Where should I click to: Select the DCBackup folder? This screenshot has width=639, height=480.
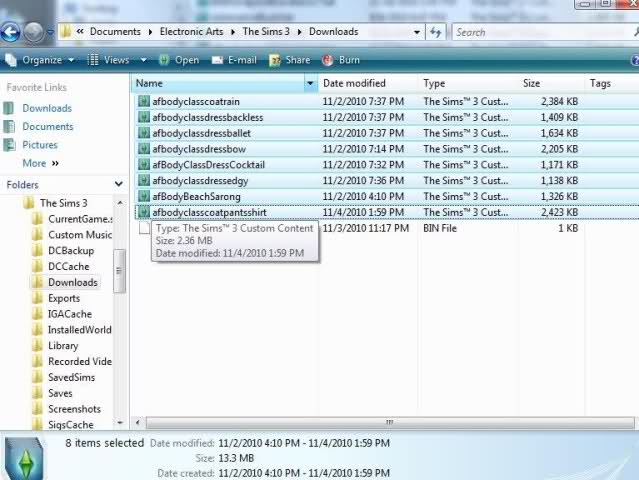click(71, 251)
